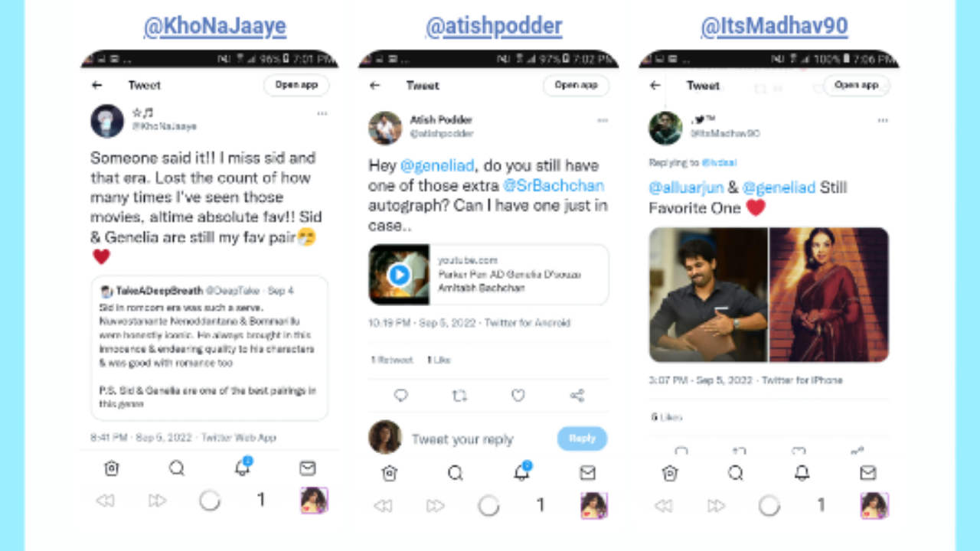Share Atish Podder's tweet

click(577, 396)
